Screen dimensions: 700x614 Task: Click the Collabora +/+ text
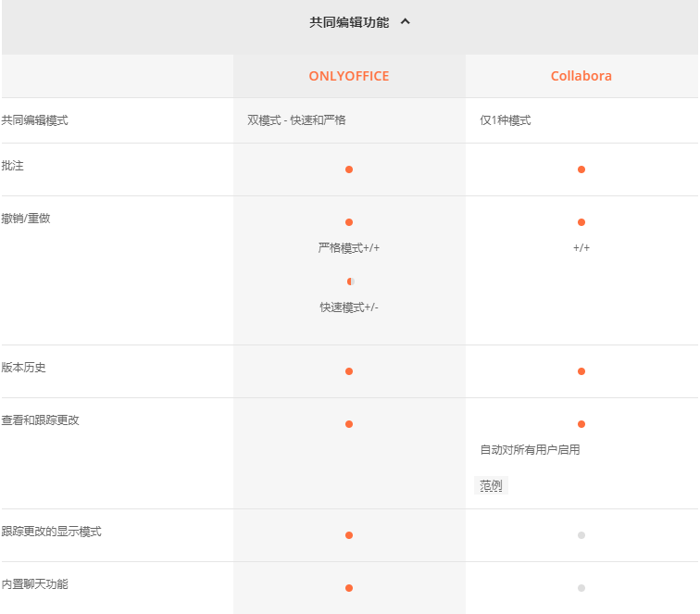[x=581, y=248]
